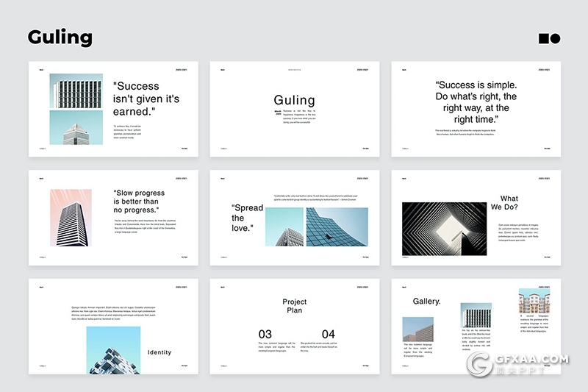Select the Project Plan slide
This screenshot has height=392, width=588.
coord(294,326)
